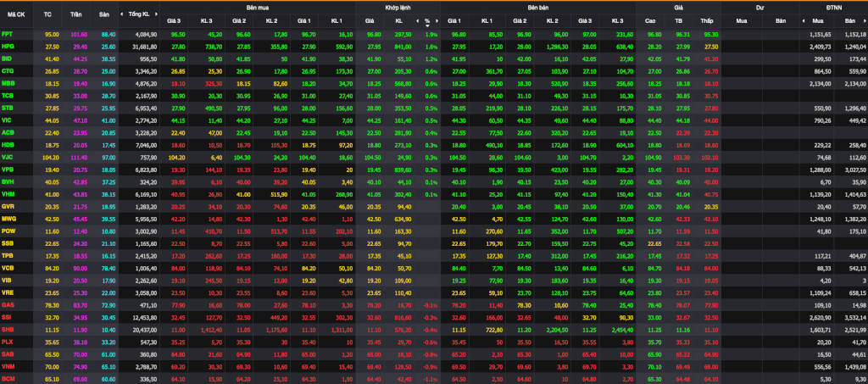
Task: Open the MBB stock ticker
Action: pyautogui.click(x=8, y=84)
